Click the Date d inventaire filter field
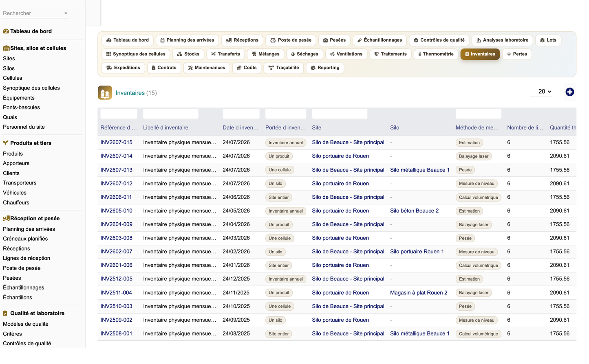 241,114
